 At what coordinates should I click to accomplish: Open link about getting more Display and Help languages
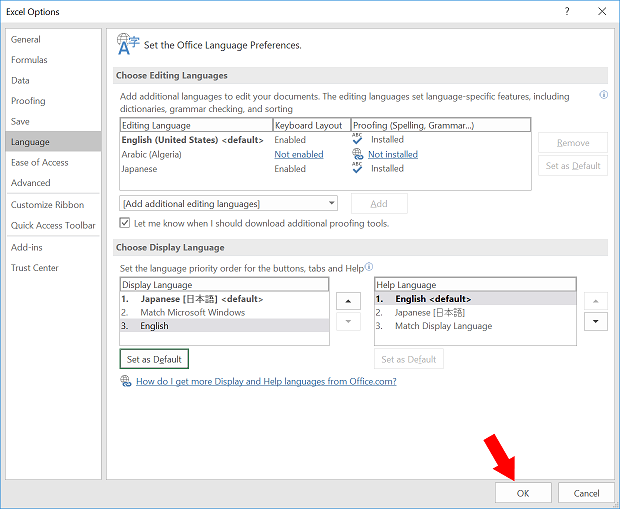pos(266,381)
